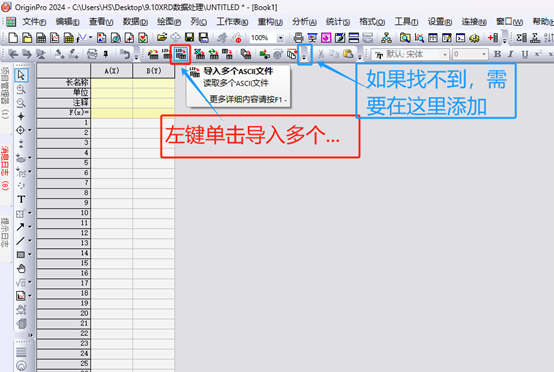Screen dimensions: 554x372
Task: Open the Project Explorer network icon
Action: point(386,37)
